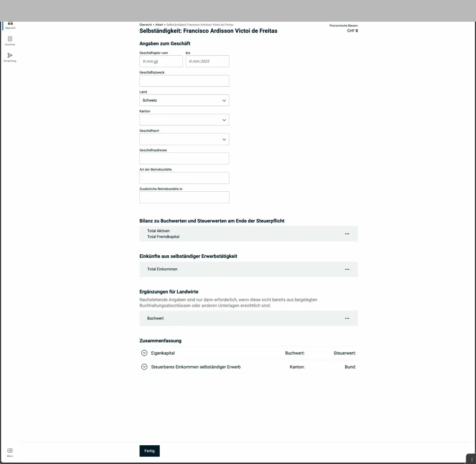The height and width of the screenshot is (464, 476).
Task: Select the Geschäftszweck text field
Action: click(184, 80)
